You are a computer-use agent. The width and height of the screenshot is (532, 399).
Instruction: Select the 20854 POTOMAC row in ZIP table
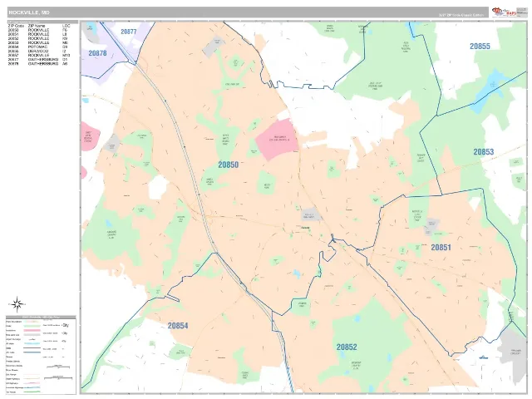37,47
